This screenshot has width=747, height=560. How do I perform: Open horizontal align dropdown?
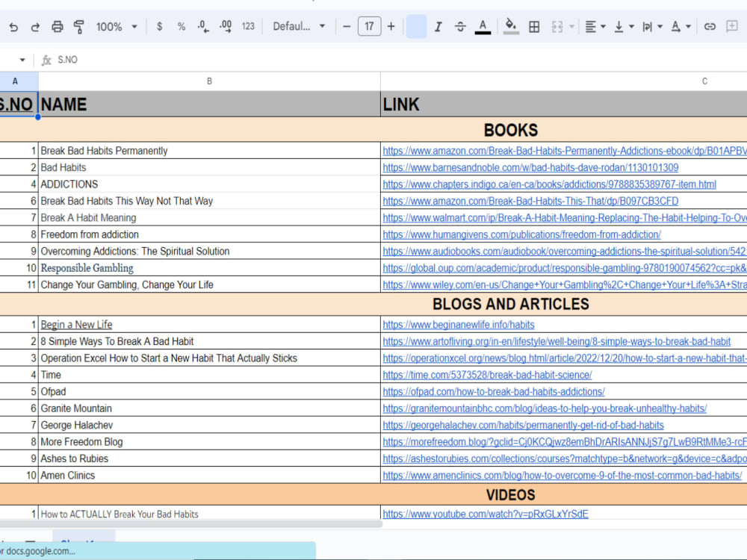[x=595, y=27]
